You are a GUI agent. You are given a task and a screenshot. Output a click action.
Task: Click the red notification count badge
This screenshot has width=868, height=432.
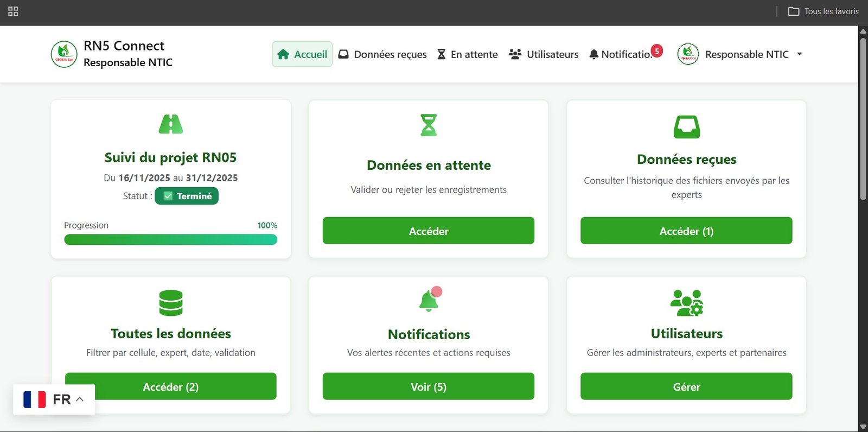pyautogui.click(x=656, y=51)
